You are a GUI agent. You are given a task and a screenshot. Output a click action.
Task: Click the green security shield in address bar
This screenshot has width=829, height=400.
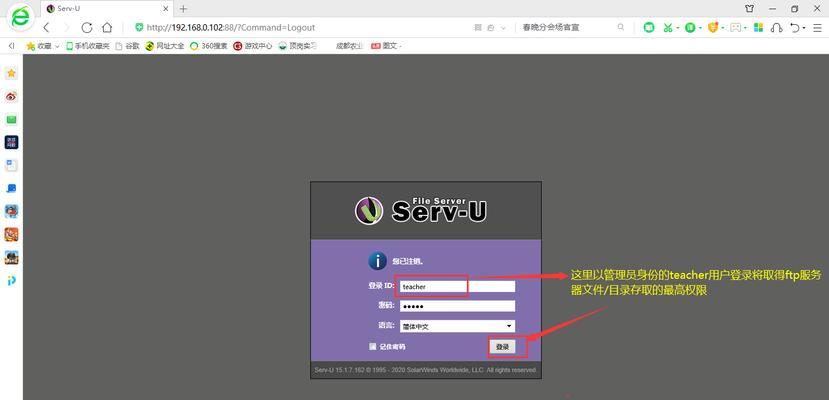(x=139, y=27)
